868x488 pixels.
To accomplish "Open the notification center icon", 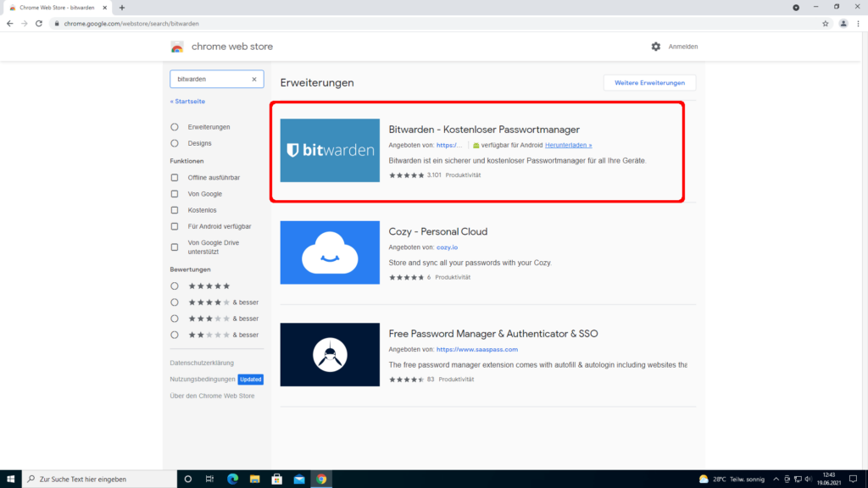I will [853, 480].
